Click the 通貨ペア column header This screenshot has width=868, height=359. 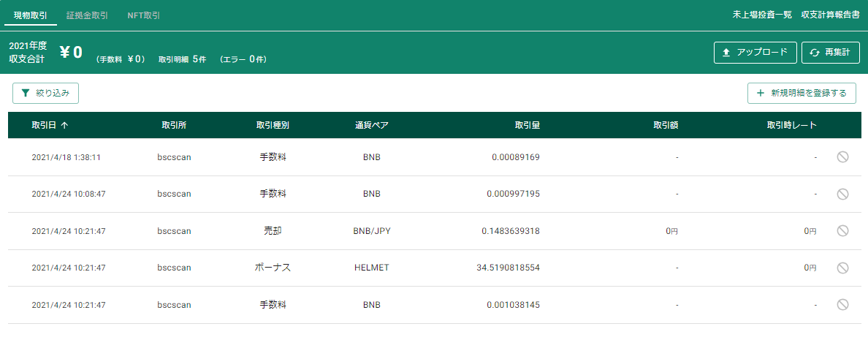coord(371,125)
